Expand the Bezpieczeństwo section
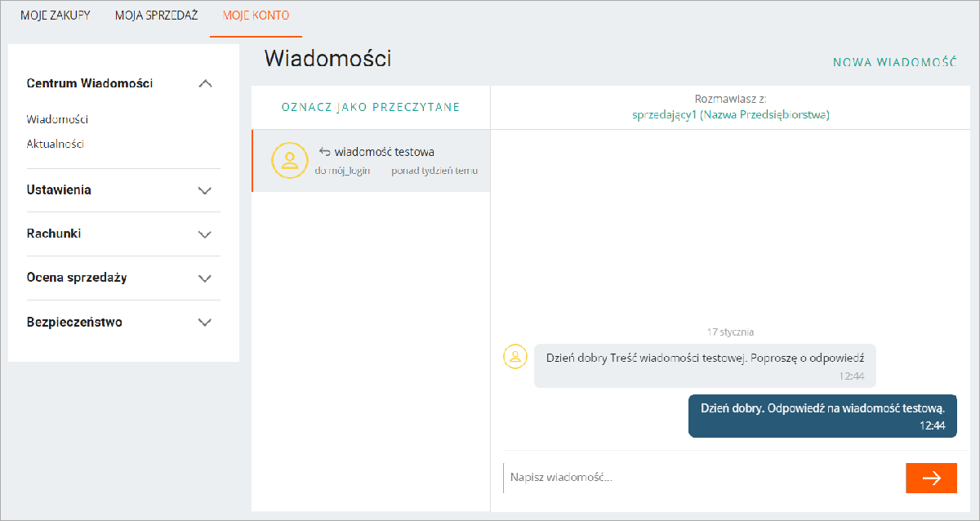This screenshot has height=521, width=980. (205, 323)
